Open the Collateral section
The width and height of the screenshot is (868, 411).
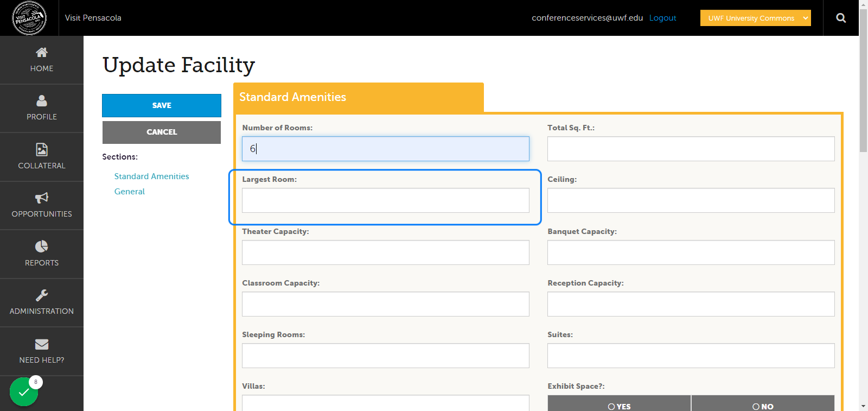tap(42, 157)
